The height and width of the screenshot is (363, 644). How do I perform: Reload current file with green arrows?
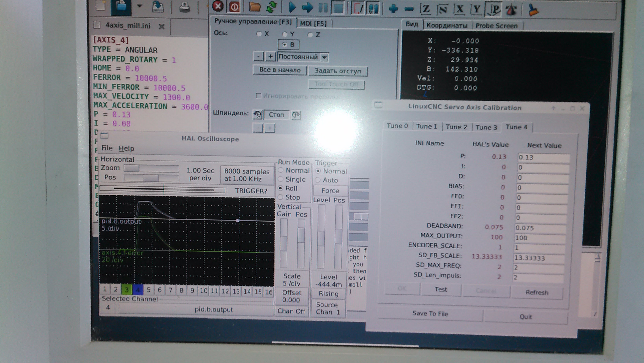(x=271, y=7)
